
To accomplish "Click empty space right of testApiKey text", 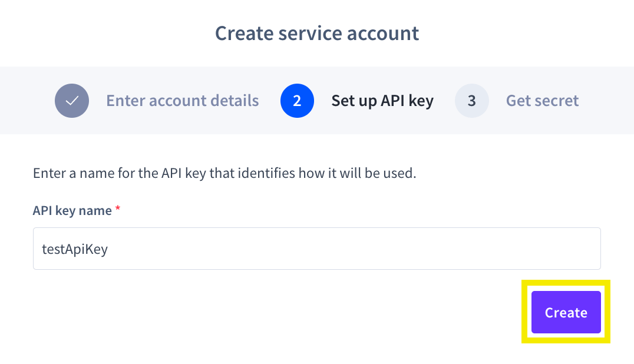I will tap(354, 249).
